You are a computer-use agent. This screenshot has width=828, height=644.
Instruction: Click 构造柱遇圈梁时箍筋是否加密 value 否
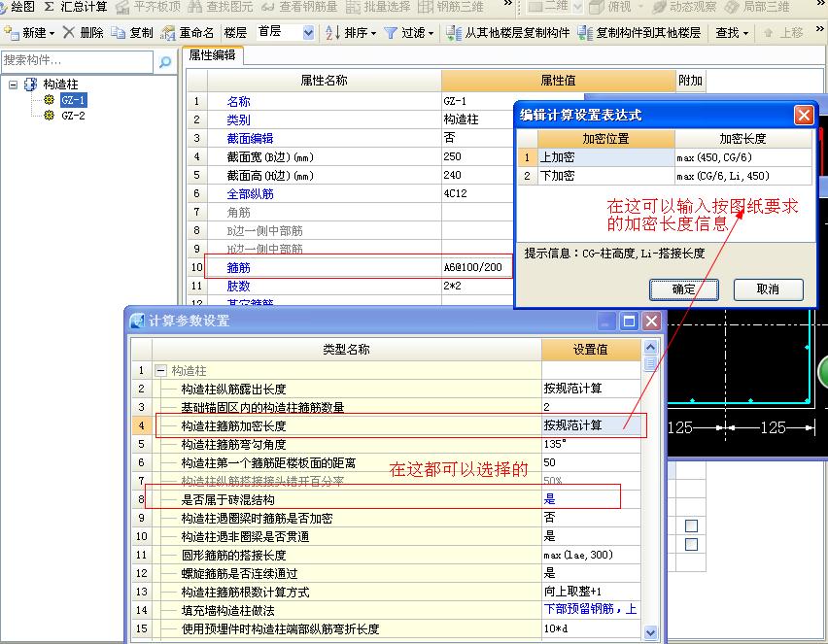591,518
